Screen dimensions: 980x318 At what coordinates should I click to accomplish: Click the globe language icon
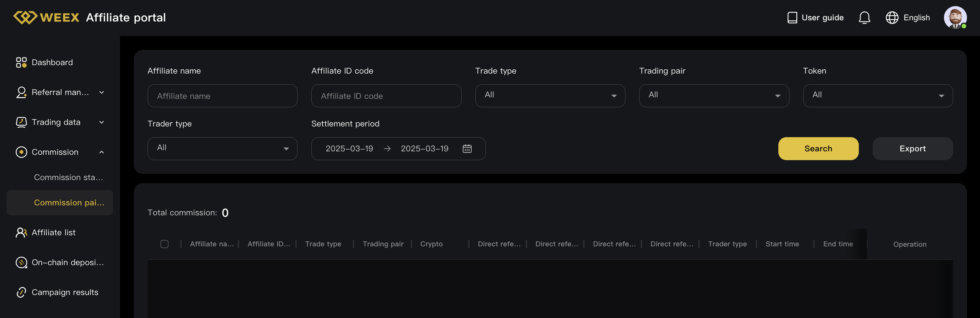(892, 18)
